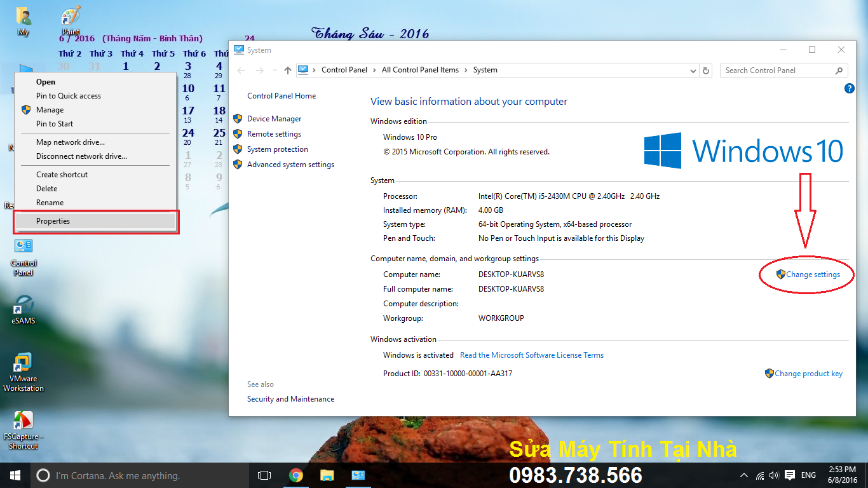Image resolution: width=868 pixels, height=488 pixels.
Task: Click the Cortana Ask me anything box
Action: (140, 475)
